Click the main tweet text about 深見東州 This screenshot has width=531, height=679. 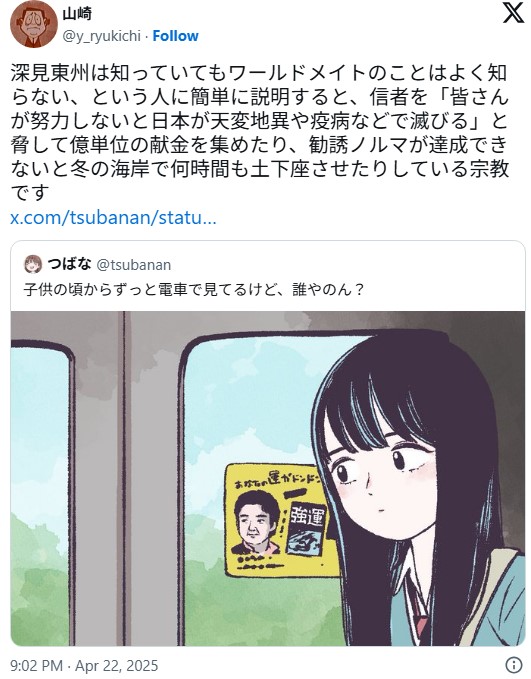pos(259,133)
